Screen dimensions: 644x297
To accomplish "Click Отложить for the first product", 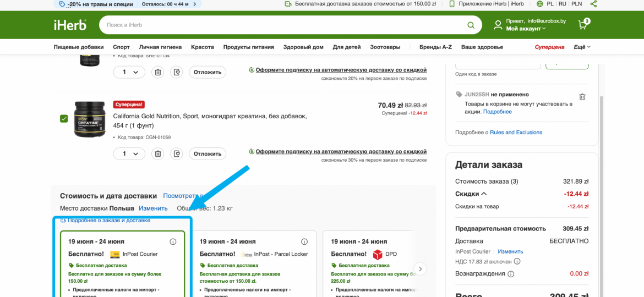I will click(x=208, y=72).
